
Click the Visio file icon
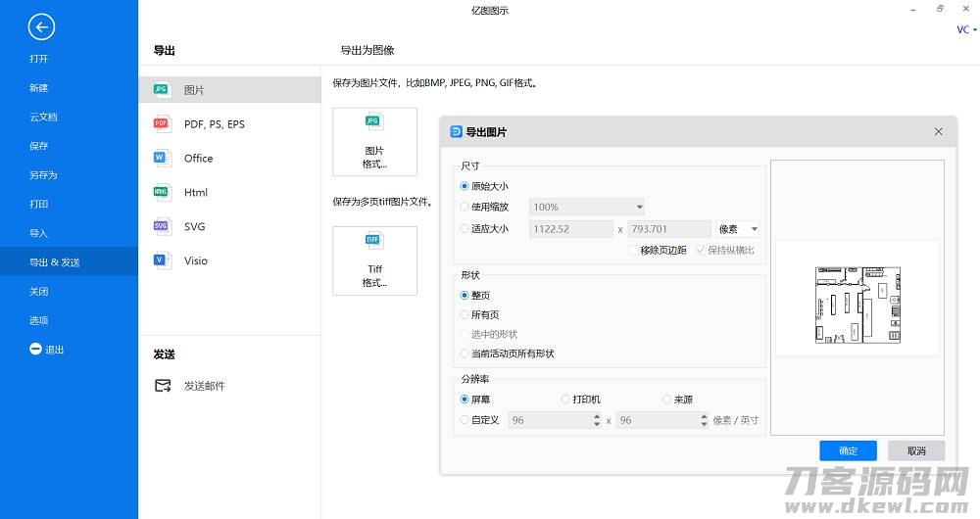click(x=162, y=260)
